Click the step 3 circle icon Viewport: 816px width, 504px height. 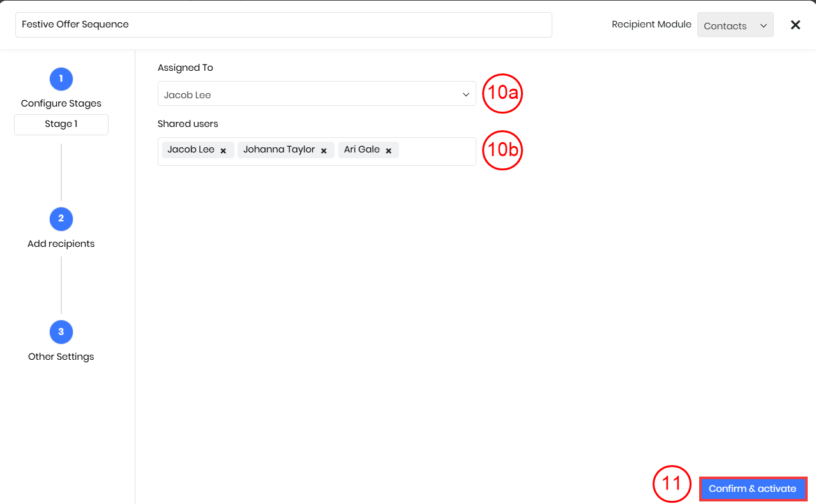pos(61,332)
